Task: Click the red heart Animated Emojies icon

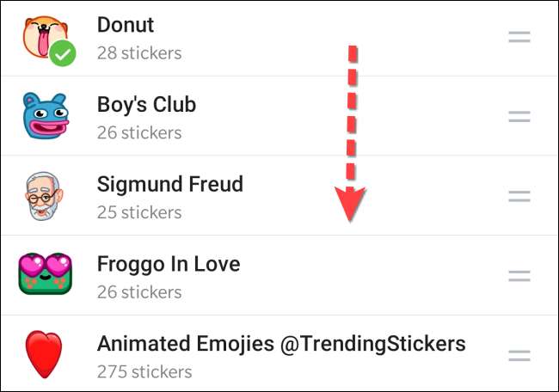Action: pyautogui.click(x=45, y=354)
